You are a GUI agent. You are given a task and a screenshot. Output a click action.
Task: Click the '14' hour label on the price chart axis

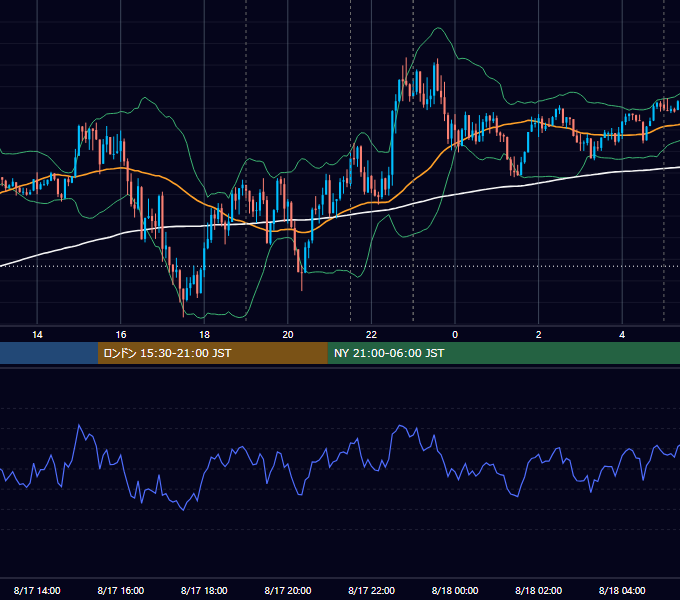pyautogui.click(x=37, y=334)
